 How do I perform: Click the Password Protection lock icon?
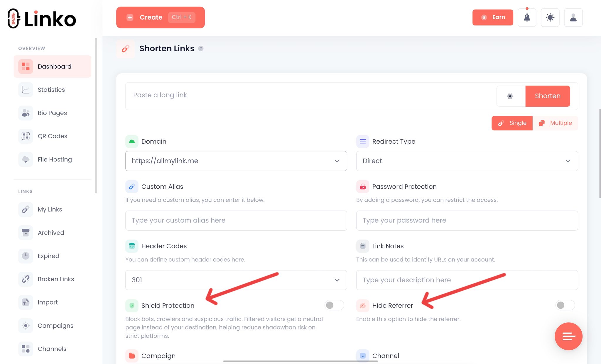coord(363,187)
